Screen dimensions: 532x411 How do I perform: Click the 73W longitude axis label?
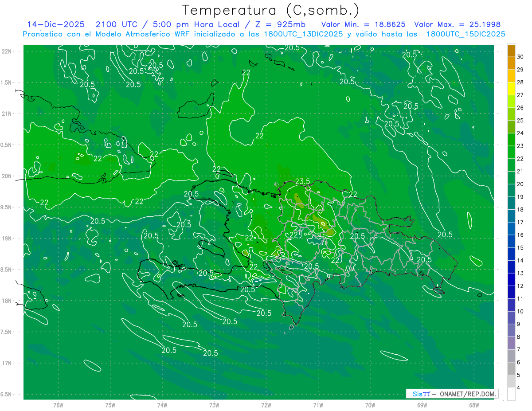click(214, 405)
